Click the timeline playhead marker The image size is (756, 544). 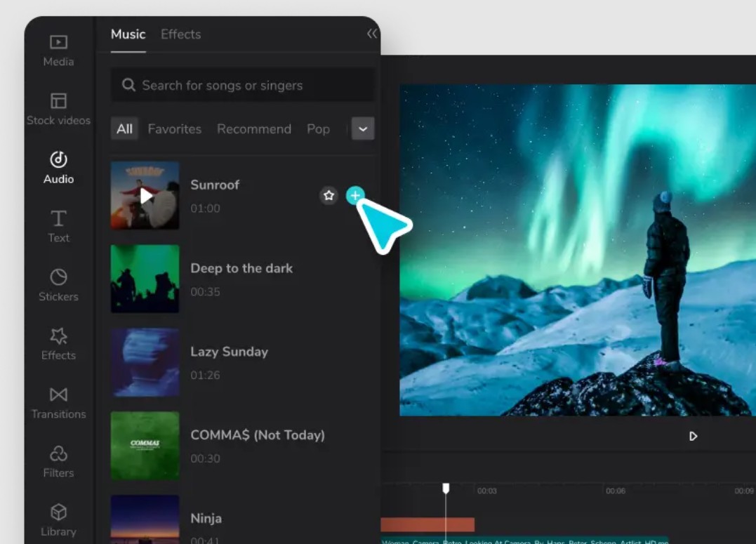445,488
